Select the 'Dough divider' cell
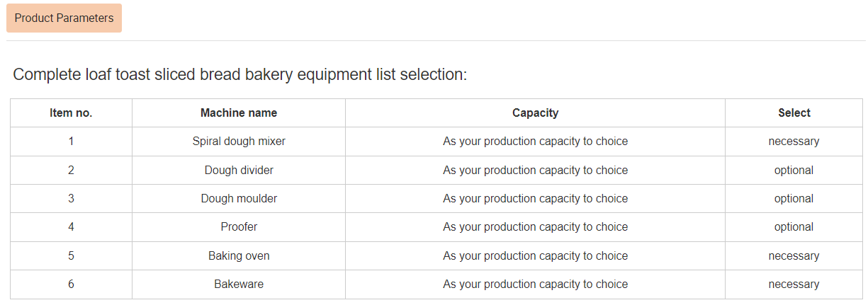 pos(239,171)
